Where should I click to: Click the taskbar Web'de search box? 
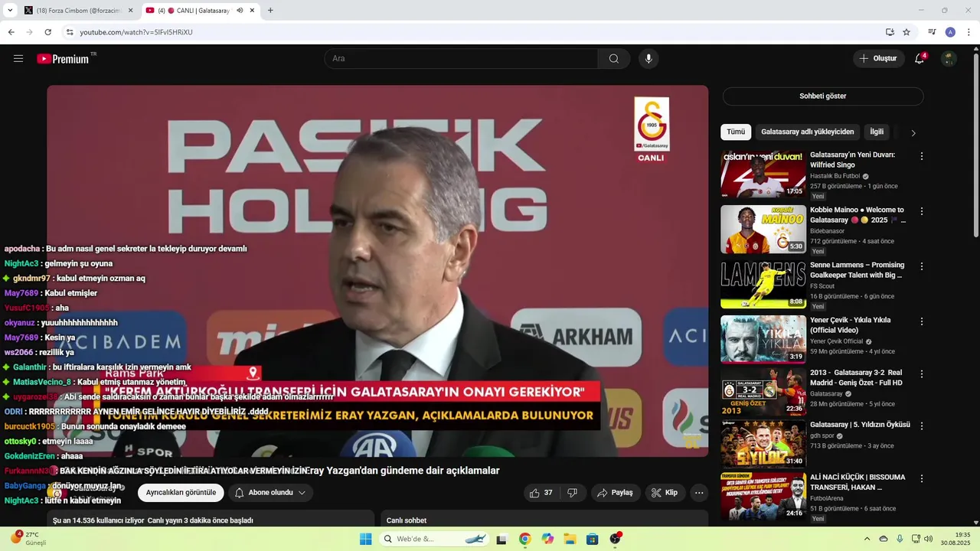(434, 539)
